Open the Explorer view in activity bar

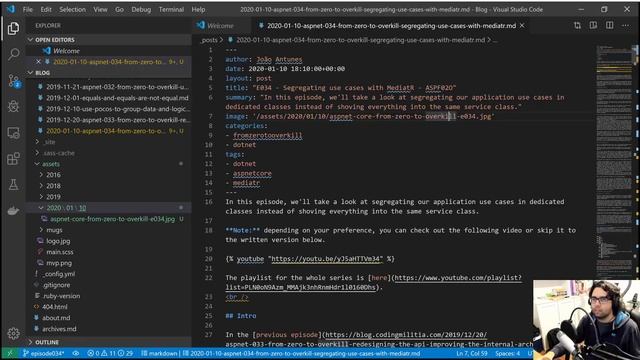click(x=13, y=28)
